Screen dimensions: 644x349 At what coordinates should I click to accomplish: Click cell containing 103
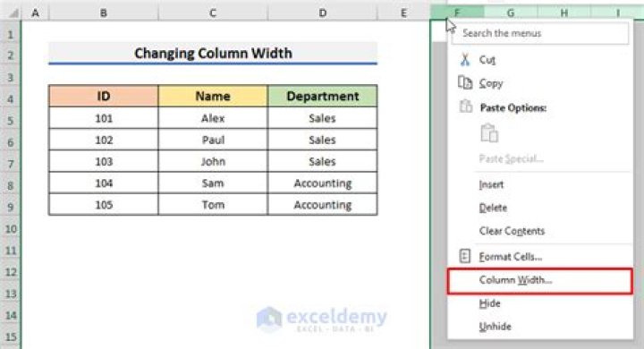coord(103,161)
